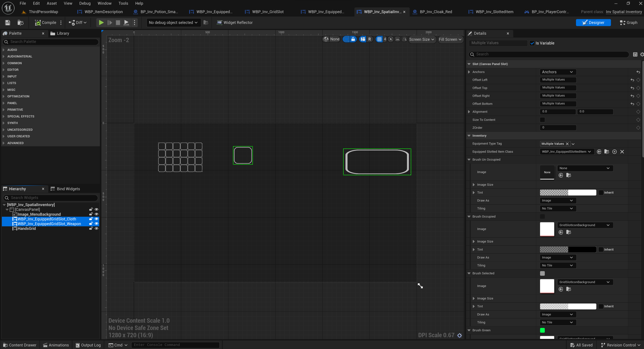Open Details property matrix table icon
This screenshot has width=644, height=349.
[x=635, y=54]
